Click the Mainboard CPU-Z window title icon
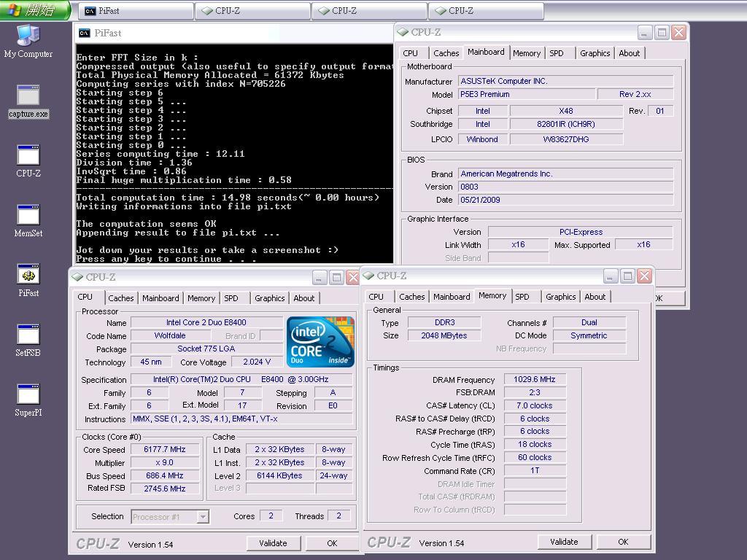This screenshot has width=747, height=560. [x=403, y=32]
